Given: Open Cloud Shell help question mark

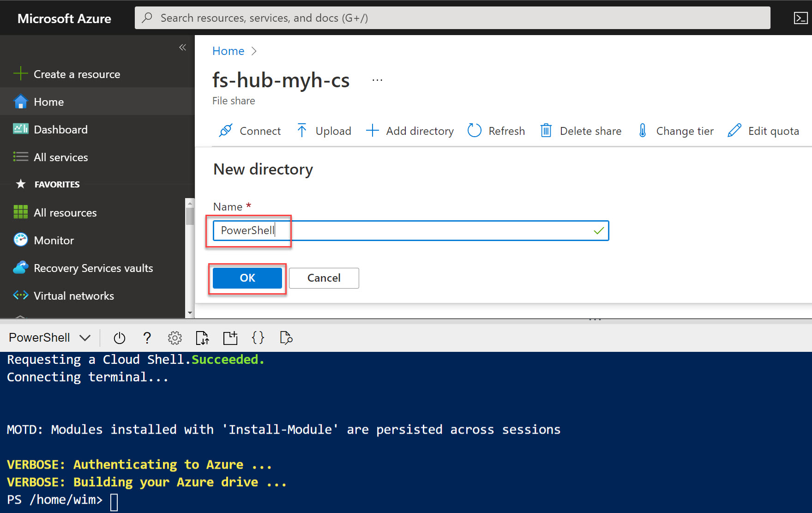Looking at the screenshot, I should click(x=147, y=338).
